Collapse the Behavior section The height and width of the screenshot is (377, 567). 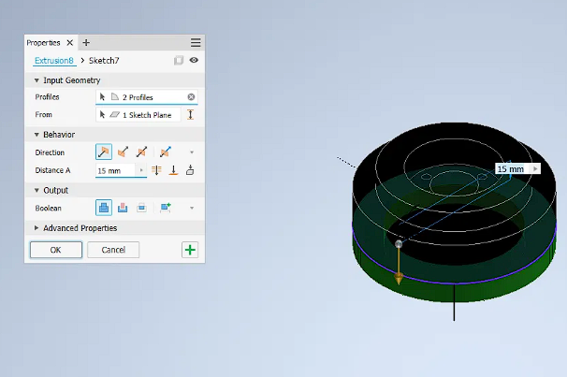37,134
